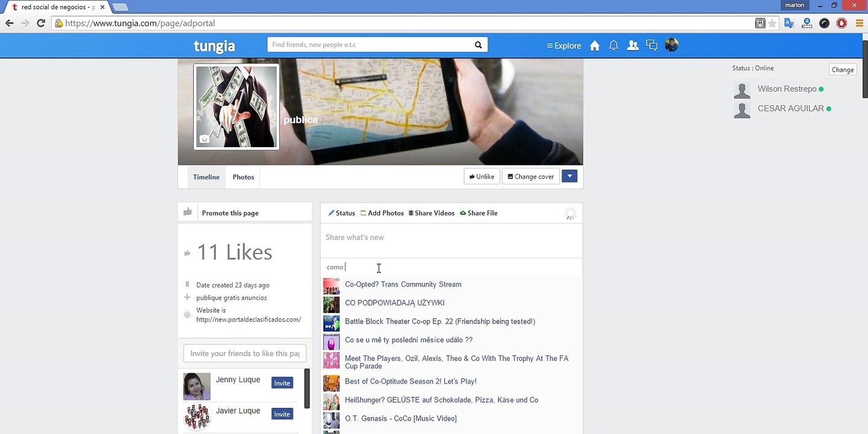This screenshot has width=868, height=434.
Task: Click the 'publique gratis anuncios' text
Action: 231,298
